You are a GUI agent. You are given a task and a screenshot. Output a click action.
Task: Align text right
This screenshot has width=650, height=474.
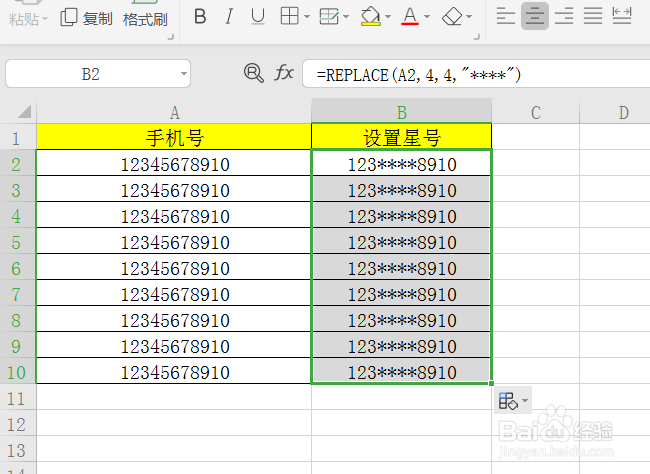pyautogui.click(x=564, y=16)
